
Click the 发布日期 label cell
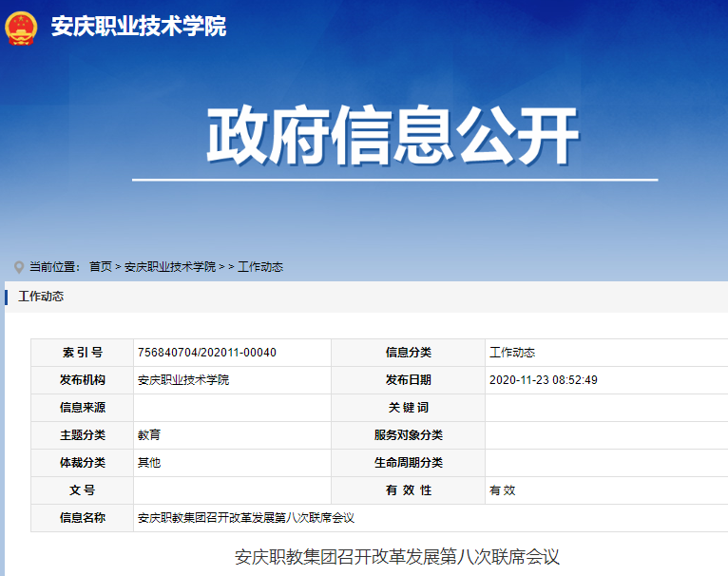point(408,380)
